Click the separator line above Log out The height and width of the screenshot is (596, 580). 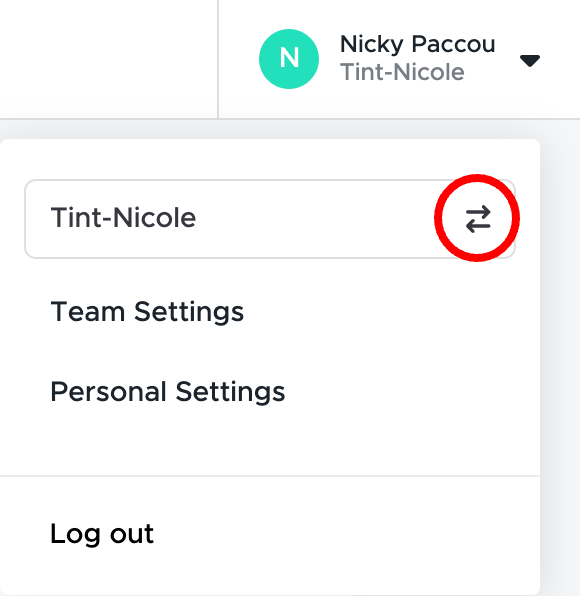coord(270,476)
